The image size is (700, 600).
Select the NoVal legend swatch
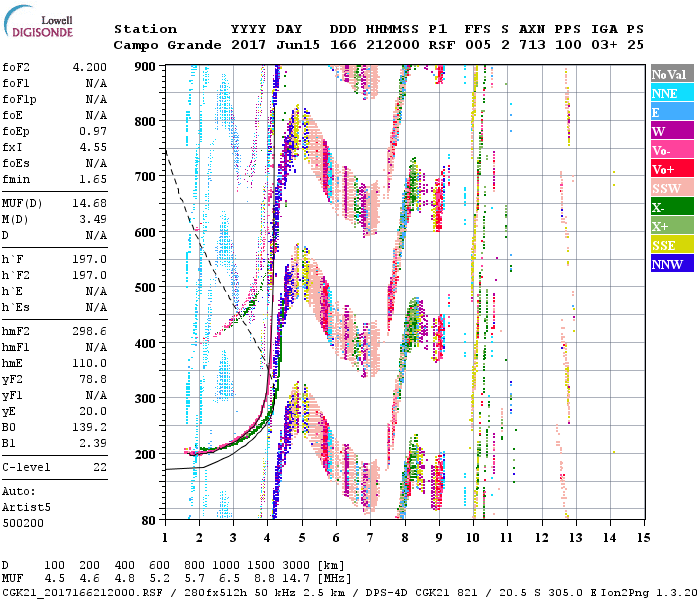[x=672, y=74]
